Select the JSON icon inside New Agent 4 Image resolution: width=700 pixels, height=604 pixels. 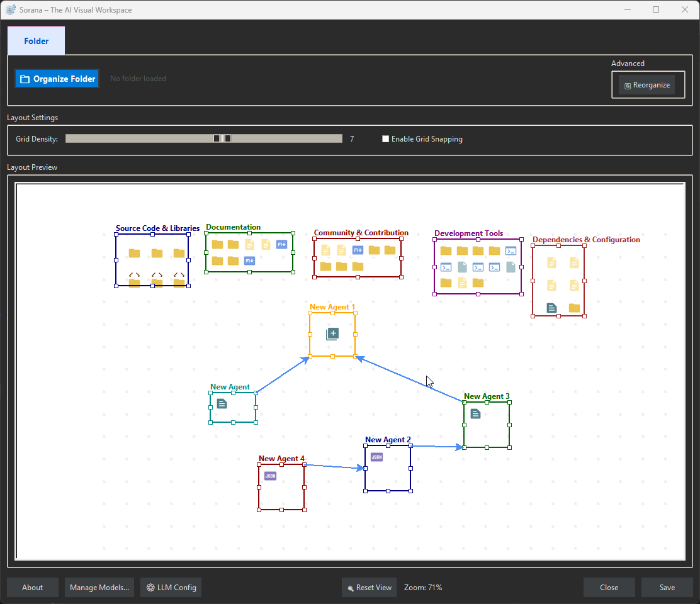(x=270, y=476)
